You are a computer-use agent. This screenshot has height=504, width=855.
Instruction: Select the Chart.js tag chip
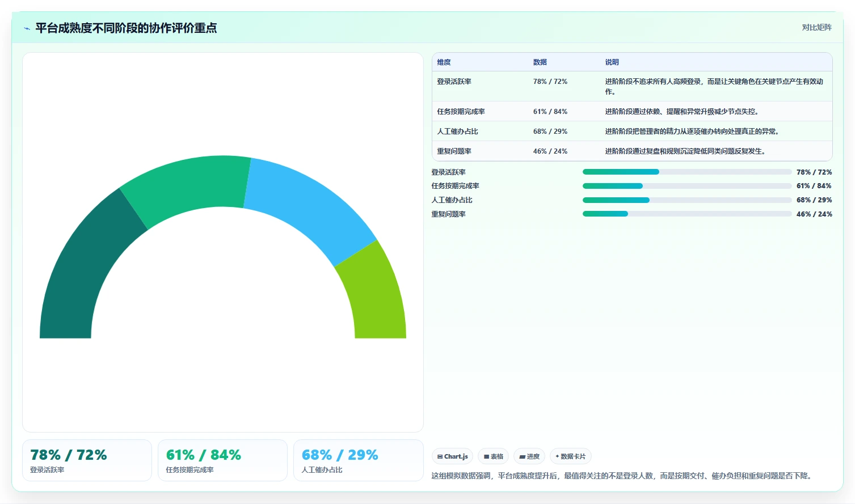click(452, 456)
